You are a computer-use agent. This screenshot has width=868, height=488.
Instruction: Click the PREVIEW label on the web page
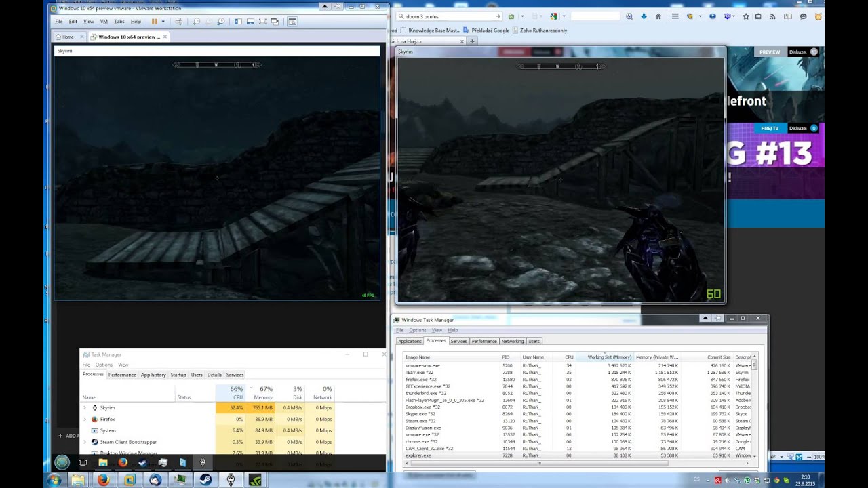click(x=770, y=52)
